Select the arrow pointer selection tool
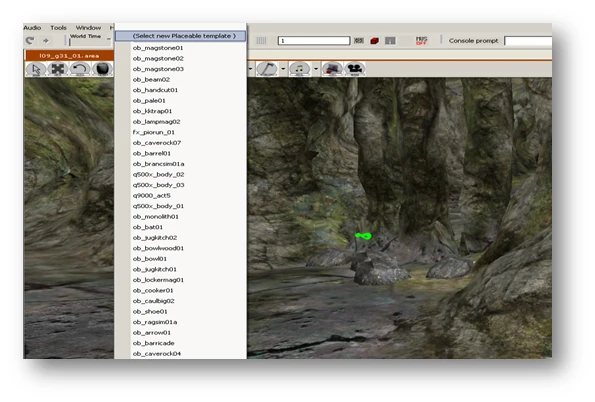 click(36, 69)
